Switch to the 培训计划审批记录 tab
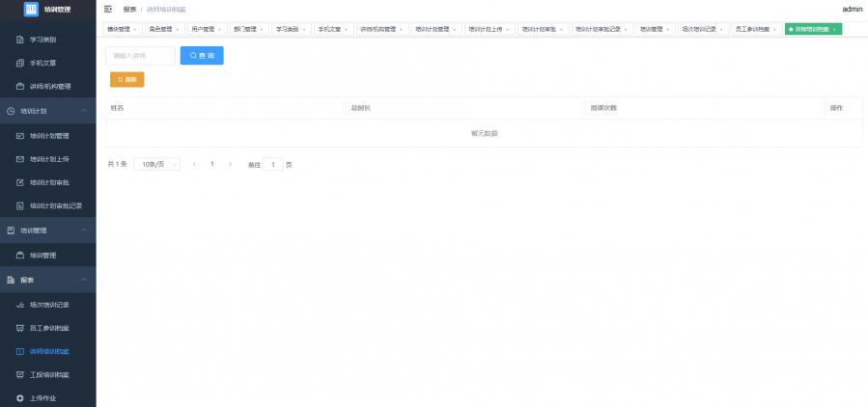The width and height of the screenshot is (868, 407). click(x=598, y=29)
